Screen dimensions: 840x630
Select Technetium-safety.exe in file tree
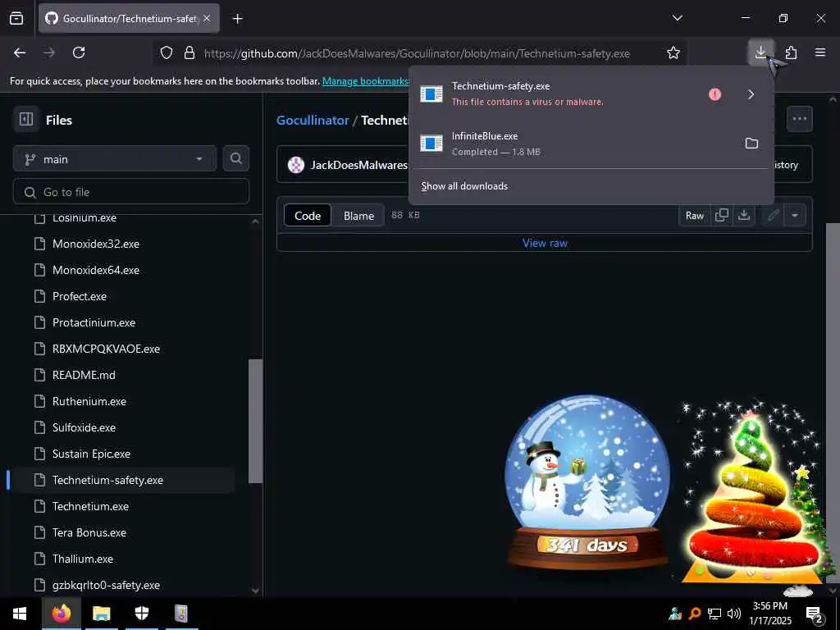(107, 480)
